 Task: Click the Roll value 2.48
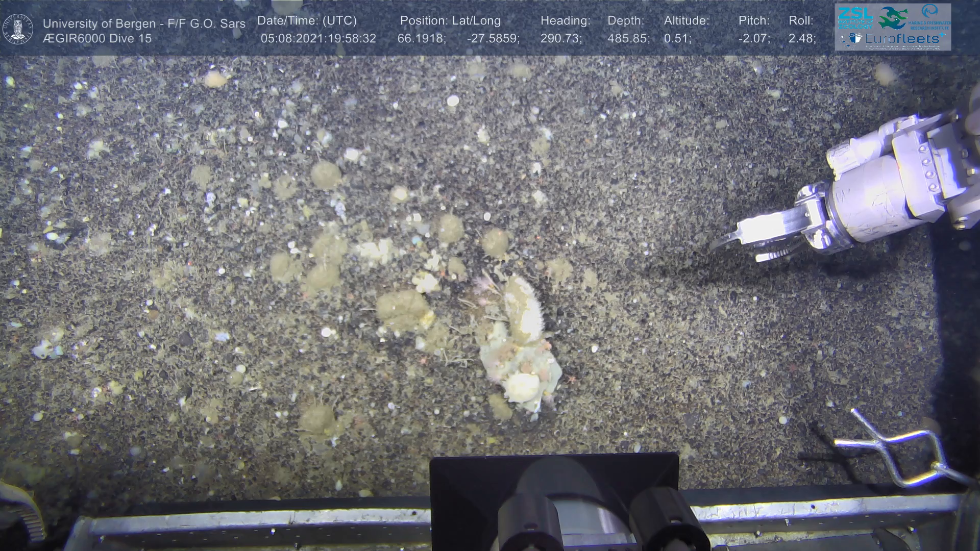point(801,39)
